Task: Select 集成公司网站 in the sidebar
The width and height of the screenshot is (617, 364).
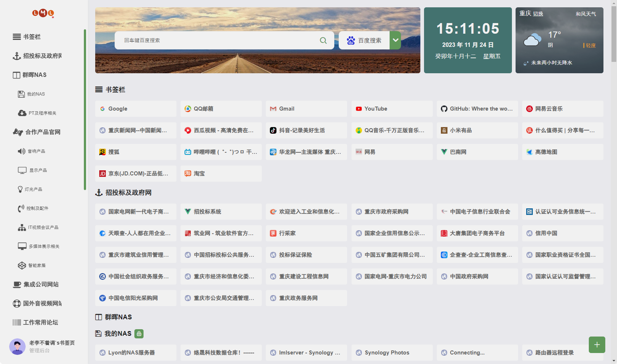Action: coord(36,284)
